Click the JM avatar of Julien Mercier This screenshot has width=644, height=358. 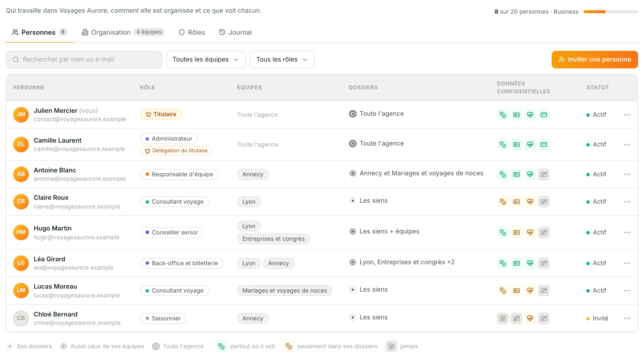21,115
